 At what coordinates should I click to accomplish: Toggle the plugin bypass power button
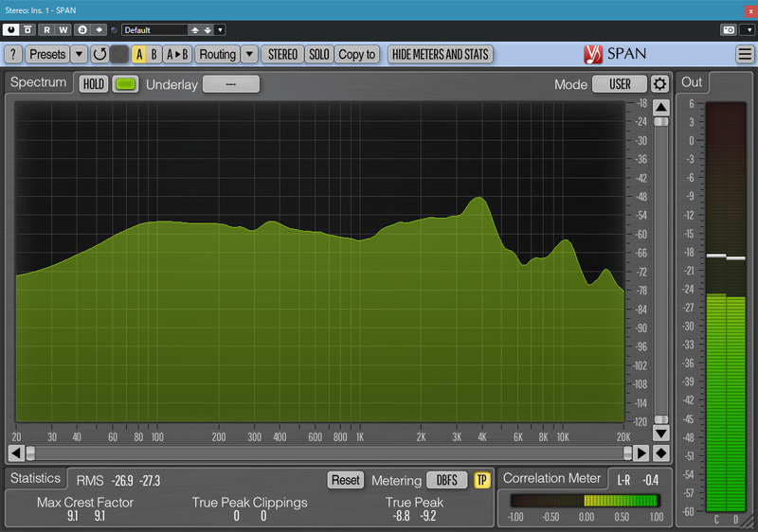(x=10, y=30)
